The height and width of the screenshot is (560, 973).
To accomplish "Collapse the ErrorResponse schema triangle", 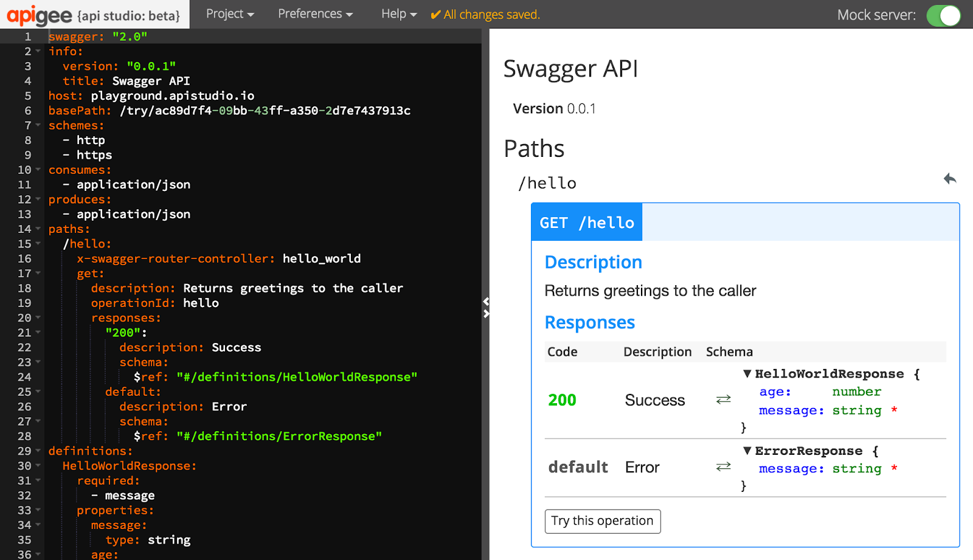I will point(747,451).
